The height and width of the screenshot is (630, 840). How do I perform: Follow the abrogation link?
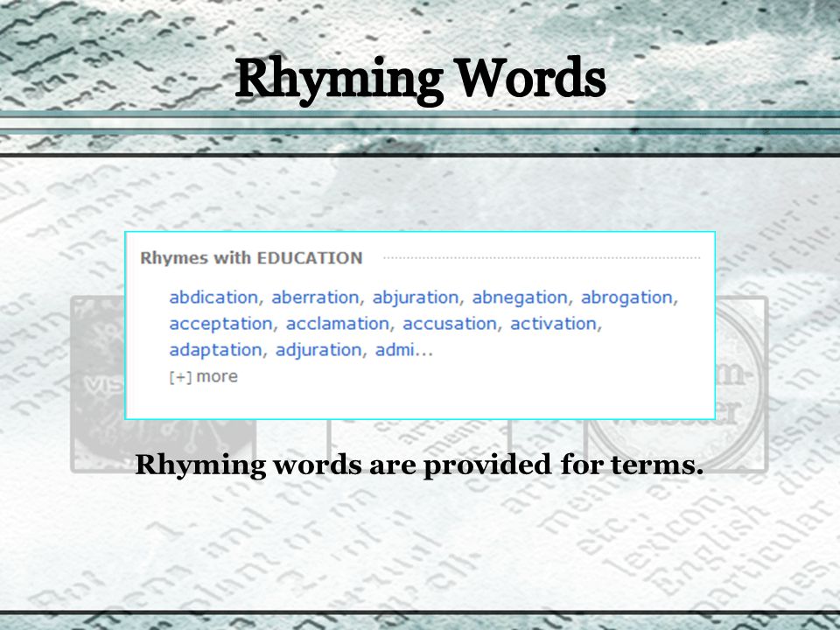click(626, 297)
